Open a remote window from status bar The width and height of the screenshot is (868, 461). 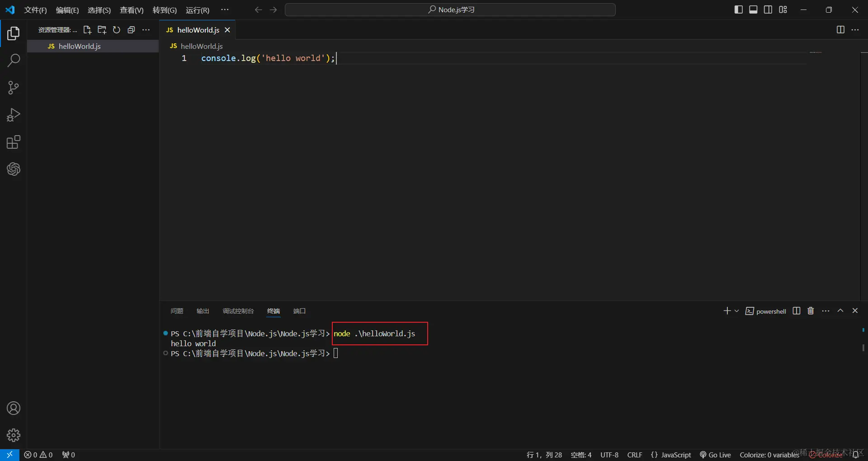click(x=9, y=455)
